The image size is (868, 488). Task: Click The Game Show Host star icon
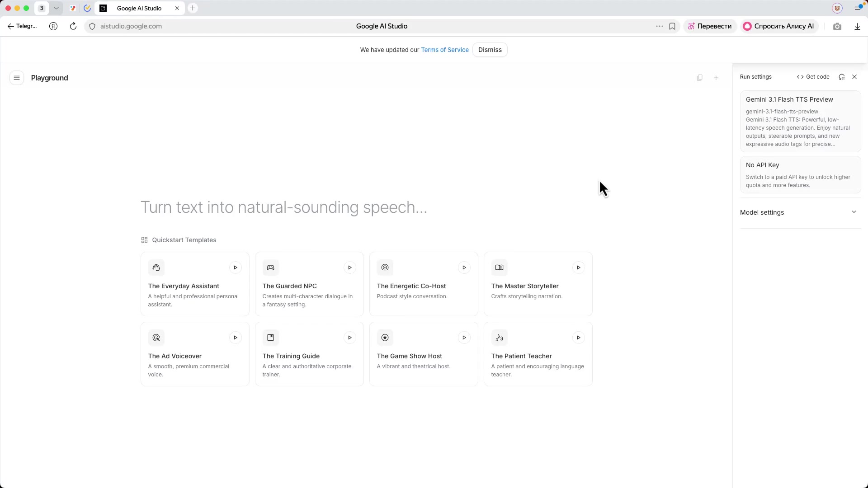coord(385,338)
